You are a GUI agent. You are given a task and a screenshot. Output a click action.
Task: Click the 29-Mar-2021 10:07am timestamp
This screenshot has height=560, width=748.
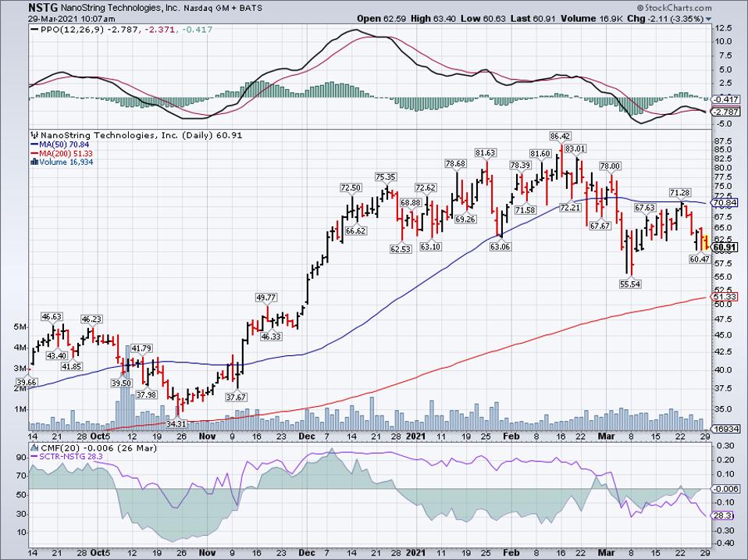(72, 19)
